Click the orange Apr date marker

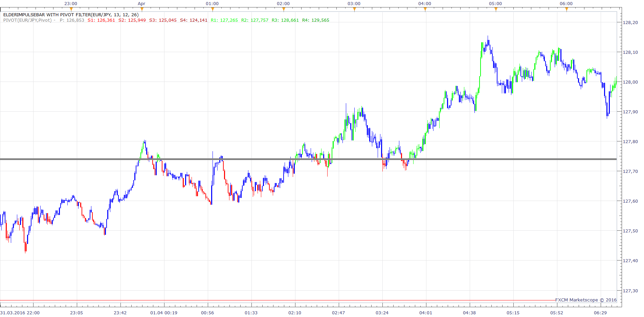142,9
